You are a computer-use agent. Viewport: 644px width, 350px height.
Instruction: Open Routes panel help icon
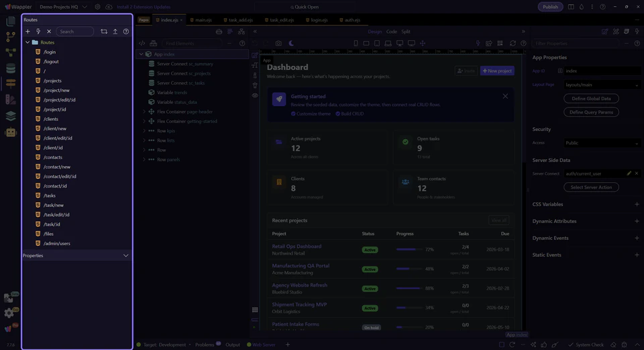point(126,32)
